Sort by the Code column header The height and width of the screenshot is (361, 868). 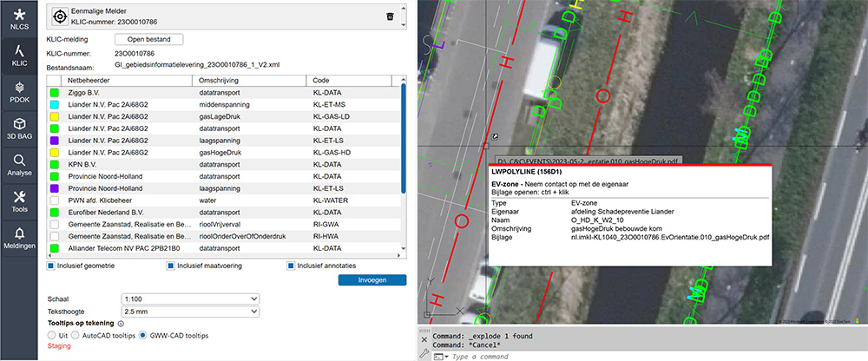tap(348, 81)
